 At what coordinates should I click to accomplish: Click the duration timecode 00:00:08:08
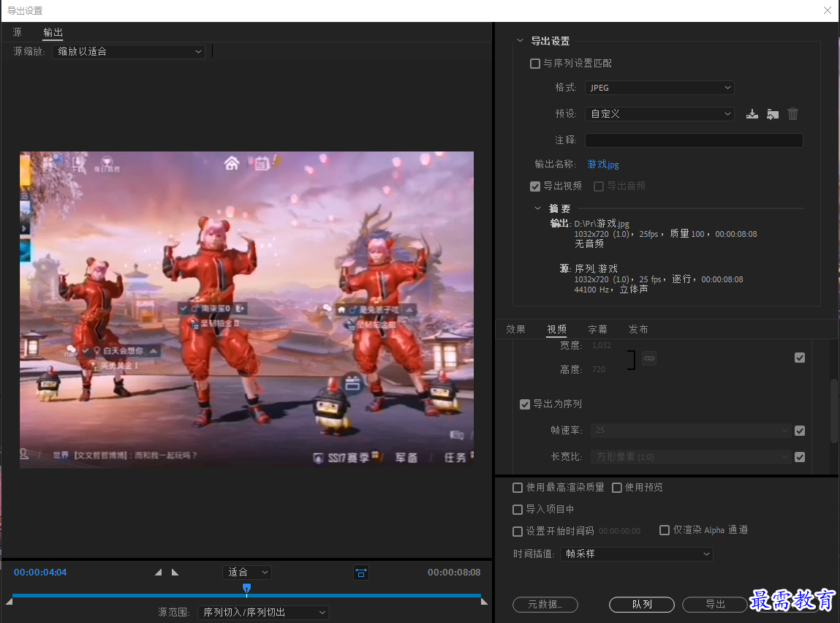click(454, 572)
